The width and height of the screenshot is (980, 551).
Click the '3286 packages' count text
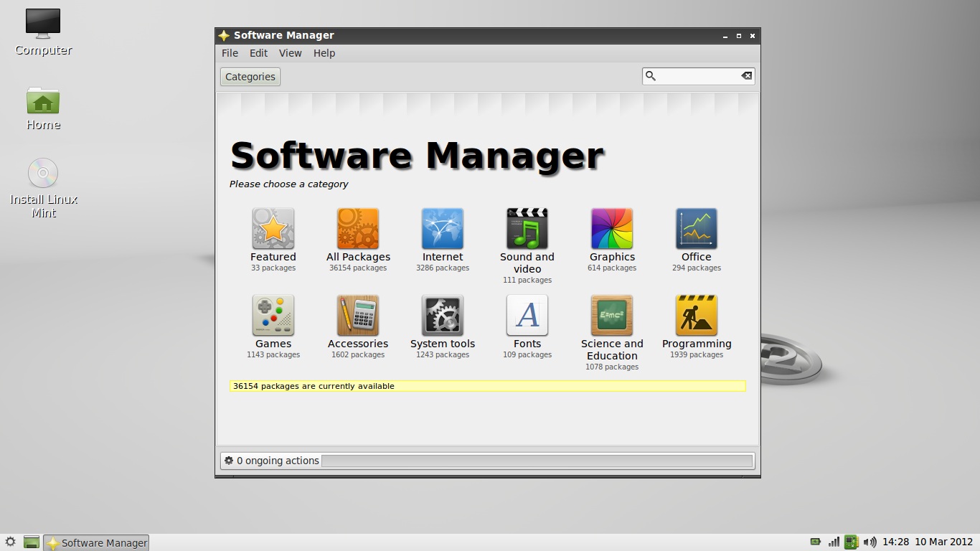(443, 268)
